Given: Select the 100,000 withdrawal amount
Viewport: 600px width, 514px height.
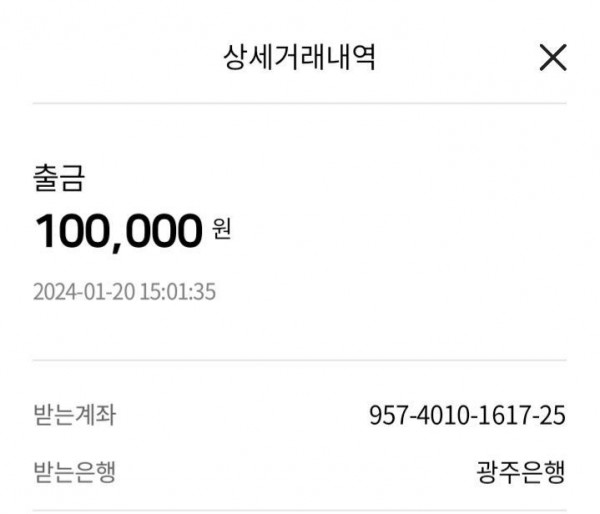Looking at the screenshot, I should pos(119,231).
